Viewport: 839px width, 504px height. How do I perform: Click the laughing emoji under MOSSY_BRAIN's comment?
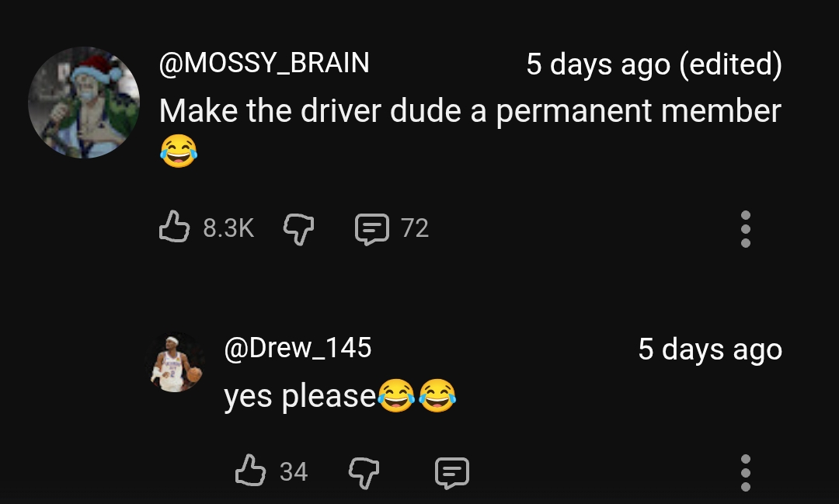point(179,151)
